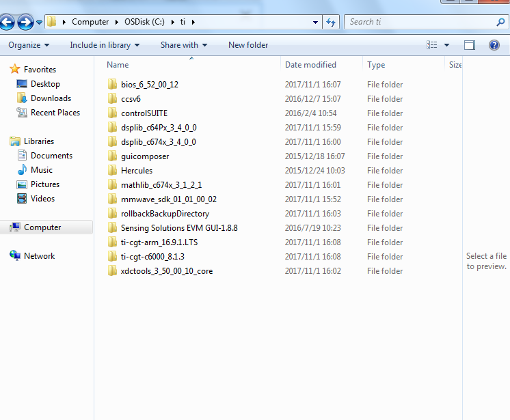Click the folder icon in address bar
510x420 pixels.
(51, 22)
